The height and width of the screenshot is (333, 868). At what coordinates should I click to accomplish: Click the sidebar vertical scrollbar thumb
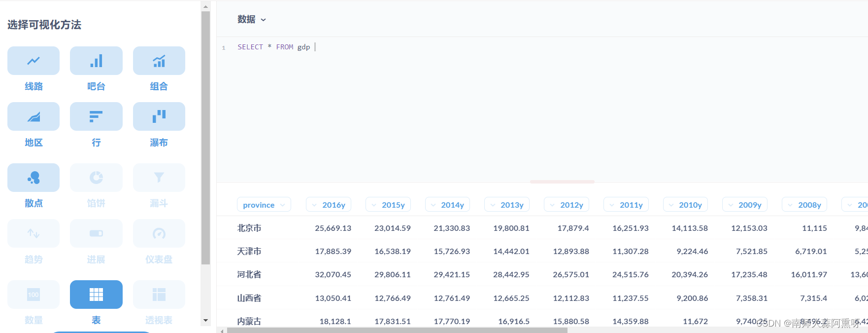point(206,138)
